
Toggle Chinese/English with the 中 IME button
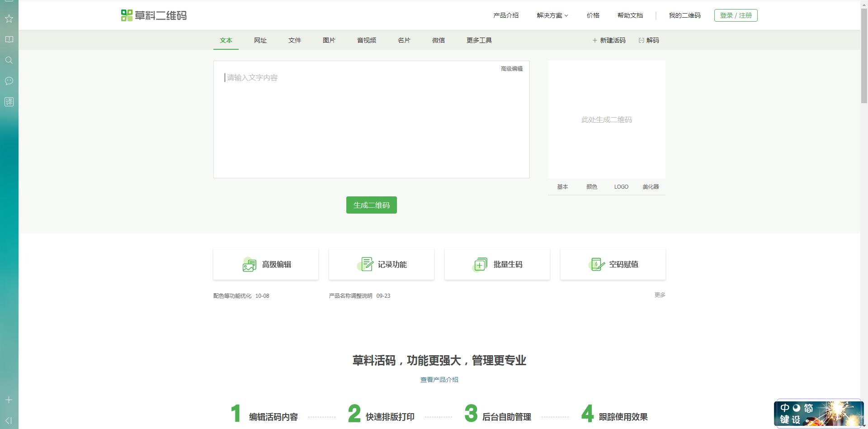[x=784, y=407]
